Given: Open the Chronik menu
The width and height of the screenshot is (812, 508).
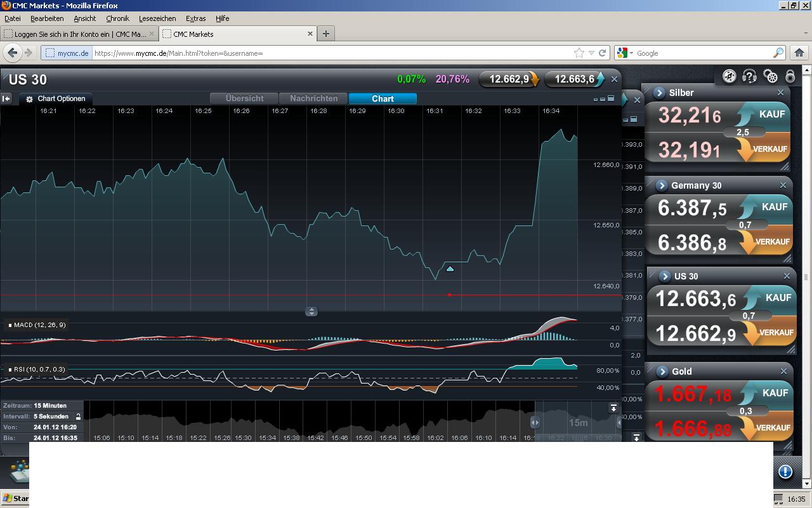Looking at the screenshot, I should 117,18.
